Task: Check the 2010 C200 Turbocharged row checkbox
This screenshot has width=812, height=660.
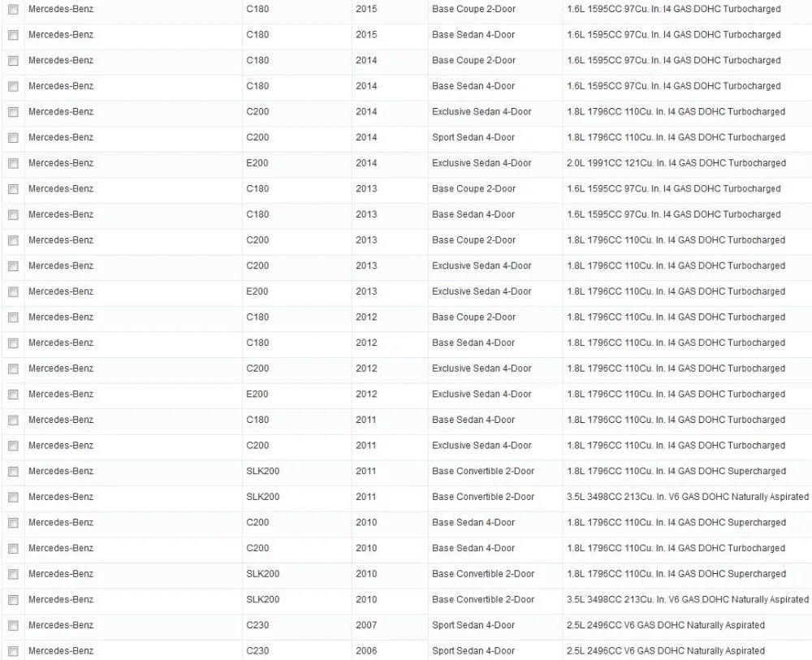Action: 14,549
